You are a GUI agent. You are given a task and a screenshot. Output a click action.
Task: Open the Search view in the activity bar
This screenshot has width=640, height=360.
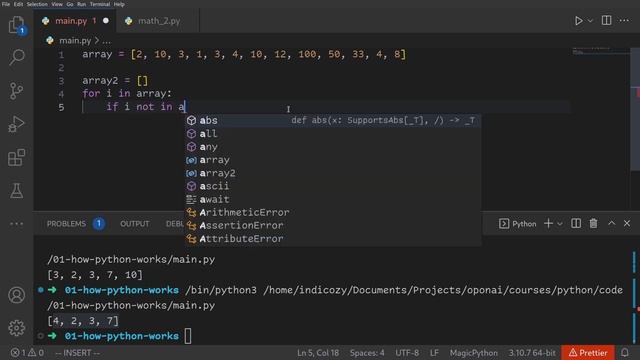(x=16, y=57)
